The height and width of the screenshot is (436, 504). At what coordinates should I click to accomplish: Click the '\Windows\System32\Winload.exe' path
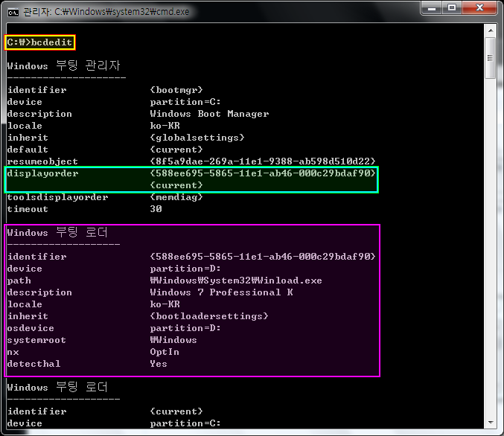pyautogui.click(x=236, y=280)
